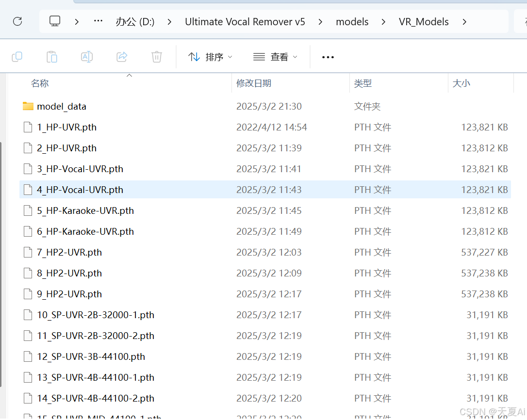Sort by 大小 column header
Screen dimensions: 527x420
click(x=461, y=83)
